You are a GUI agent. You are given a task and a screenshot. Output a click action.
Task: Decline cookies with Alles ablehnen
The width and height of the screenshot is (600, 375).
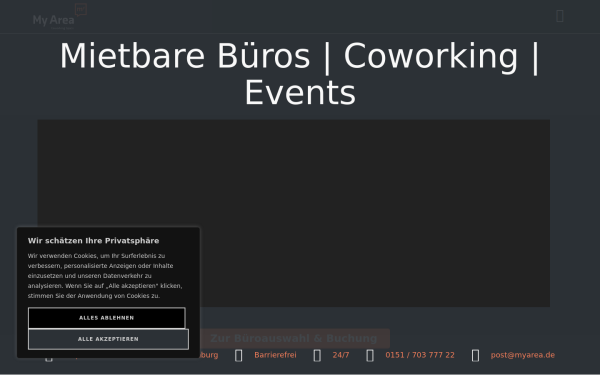[x=107, y=318]
